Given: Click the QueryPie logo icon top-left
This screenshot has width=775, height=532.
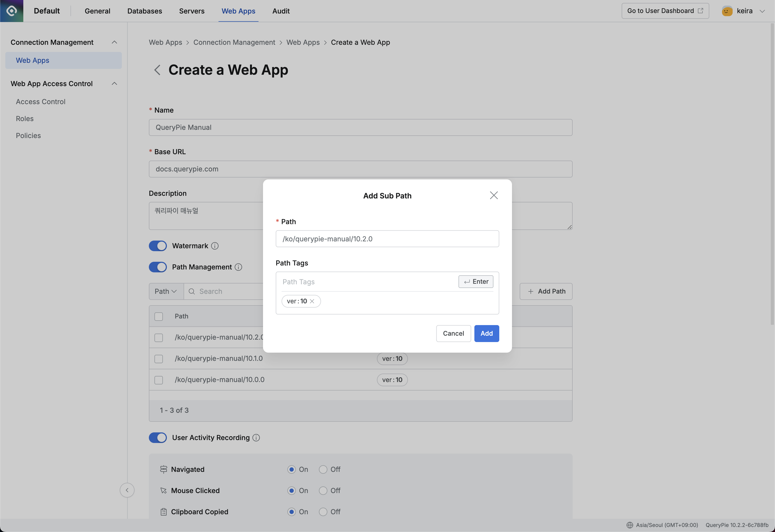Looking at the screenshot, I should coord(11,11).
